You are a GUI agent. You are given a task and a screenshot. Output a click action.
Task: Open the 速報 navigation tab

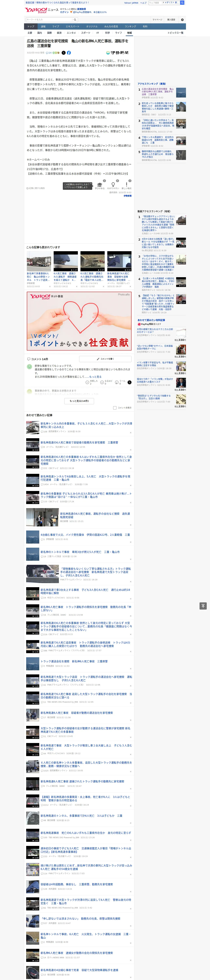[43, 27]
